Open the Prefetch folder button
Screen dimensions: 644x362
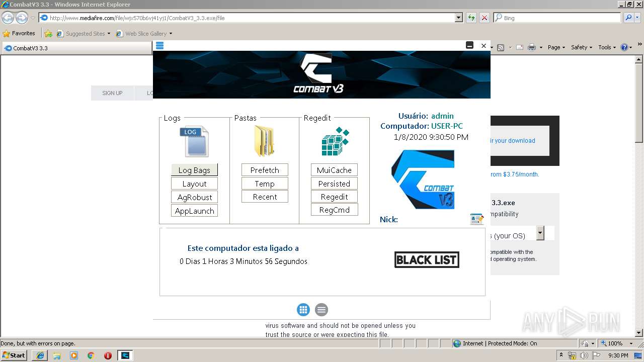(x=265, y=170)
